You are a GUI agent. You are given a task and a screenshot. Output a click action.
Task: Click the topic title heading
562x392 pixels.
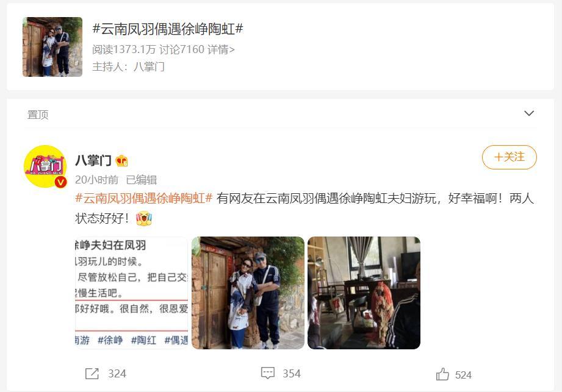click(168, 29)
